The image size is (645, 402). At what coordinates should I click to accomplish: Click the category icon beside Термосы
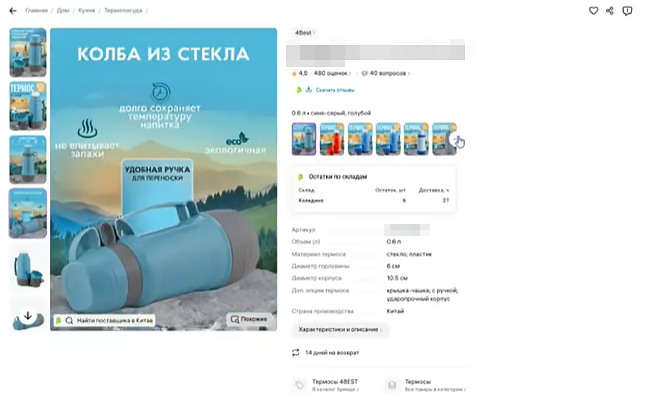pyautogui.click(x=392, y=385)
